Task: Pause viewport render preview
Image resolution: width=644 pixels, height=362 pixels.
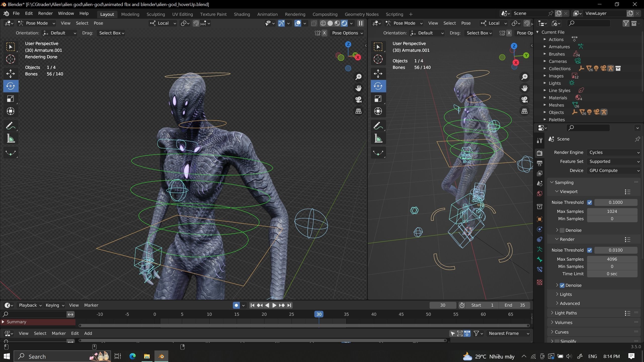Action: point(360,23)
